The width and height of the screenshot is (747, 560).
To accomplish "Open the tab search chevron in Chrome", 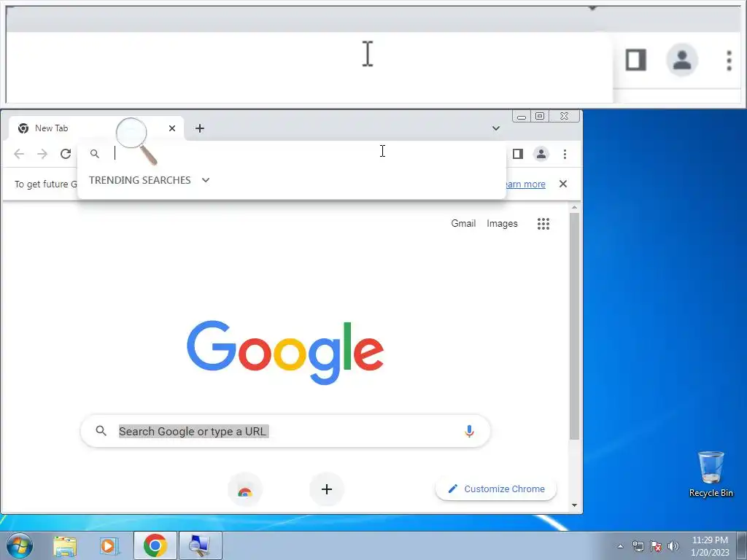I will pyautogui.click(x=496, y=128).
